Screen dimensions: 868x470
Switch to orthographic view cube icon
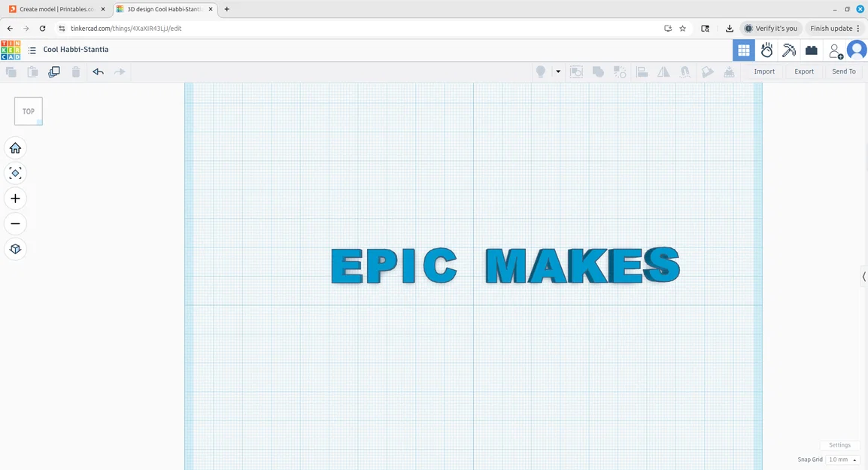16,249
